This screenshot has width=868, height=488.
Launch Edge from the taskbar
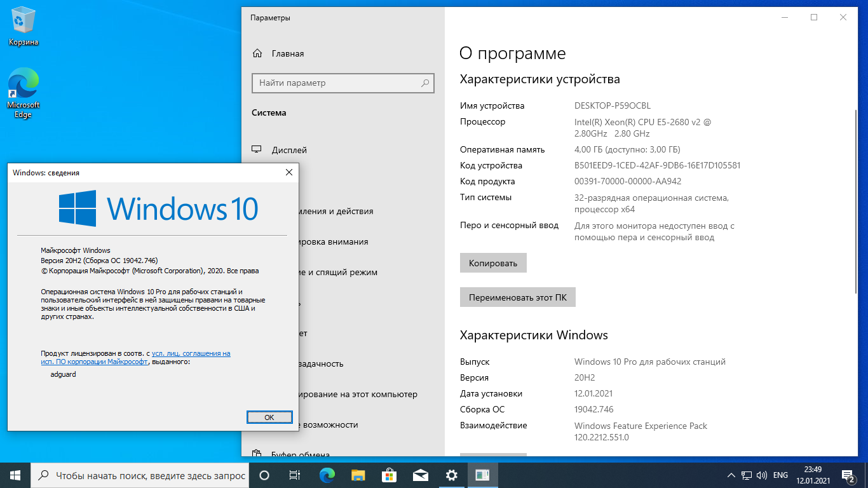point(327,475)
